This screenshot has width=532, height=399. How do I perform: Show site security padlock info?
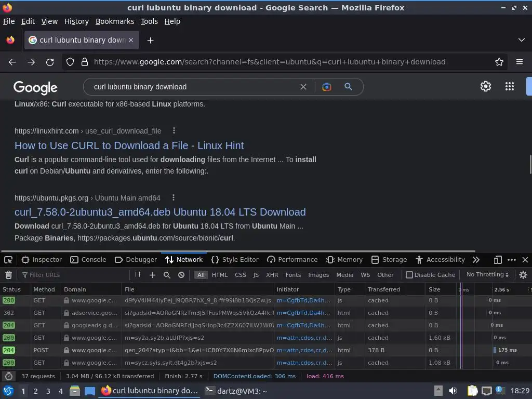click(85, 62)
